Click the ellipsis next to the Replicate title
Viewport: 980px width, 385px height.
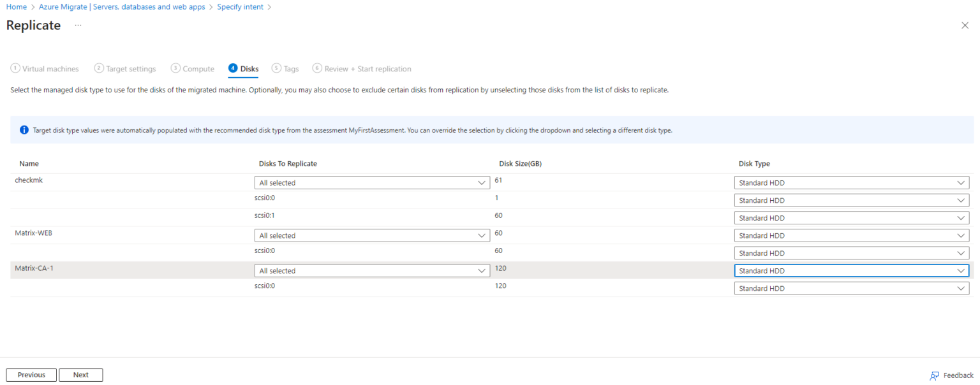point(78,26)
